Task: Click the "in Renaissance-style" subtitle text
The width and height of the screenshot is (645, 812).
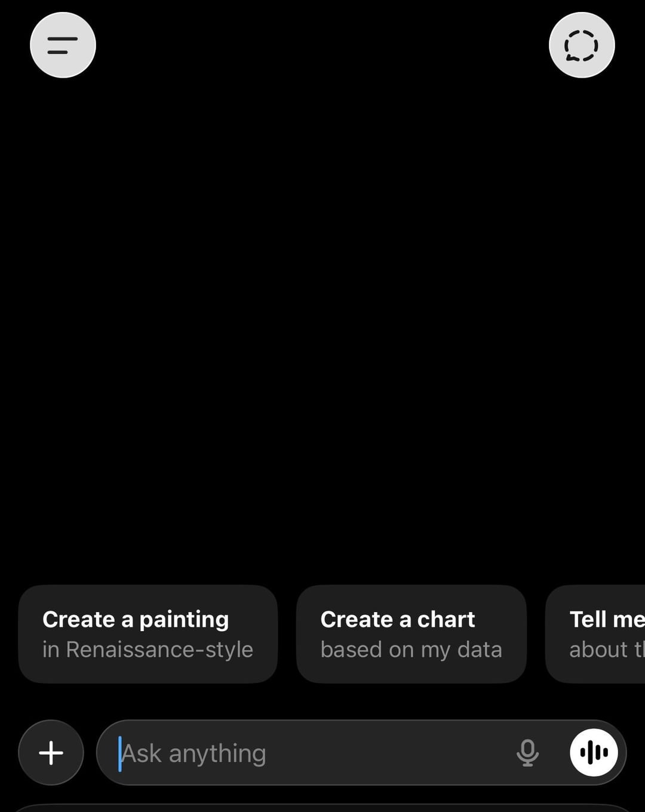Action: tap(148, 650)
